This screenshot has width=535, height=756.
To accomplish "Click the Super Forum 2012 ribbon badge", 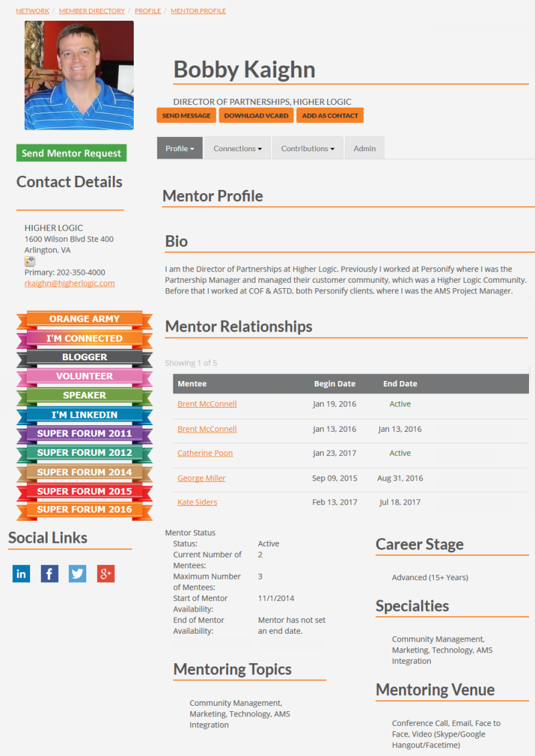I will pos(84,453).
